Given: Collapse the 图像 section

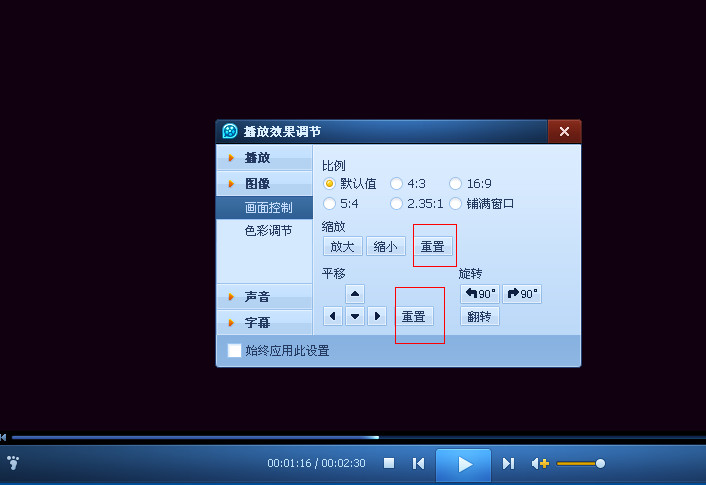Looking at the screenshot, I should click(x=257, y=184).
